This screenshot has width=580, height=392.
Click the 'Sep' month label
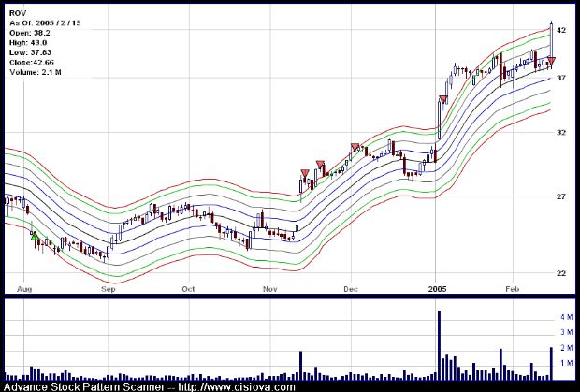tap(108, 289)
